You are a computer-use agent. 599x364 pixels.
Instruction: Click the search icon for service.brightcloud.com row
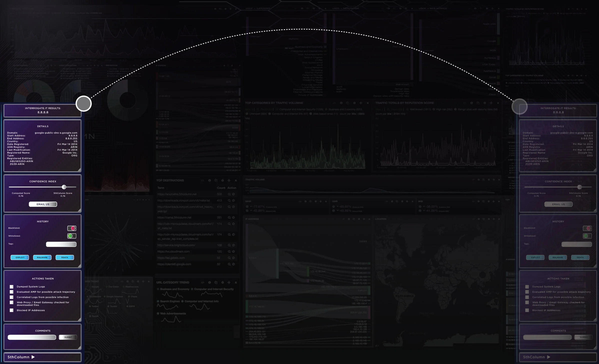point(229,245)
